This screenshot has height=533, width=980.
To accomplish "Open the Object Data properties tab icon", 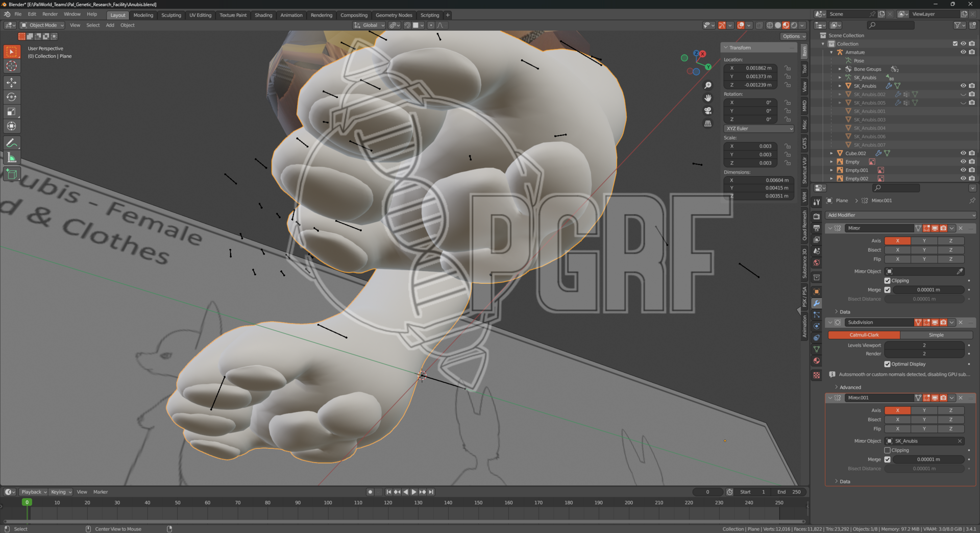I will (x=817, y=349).
